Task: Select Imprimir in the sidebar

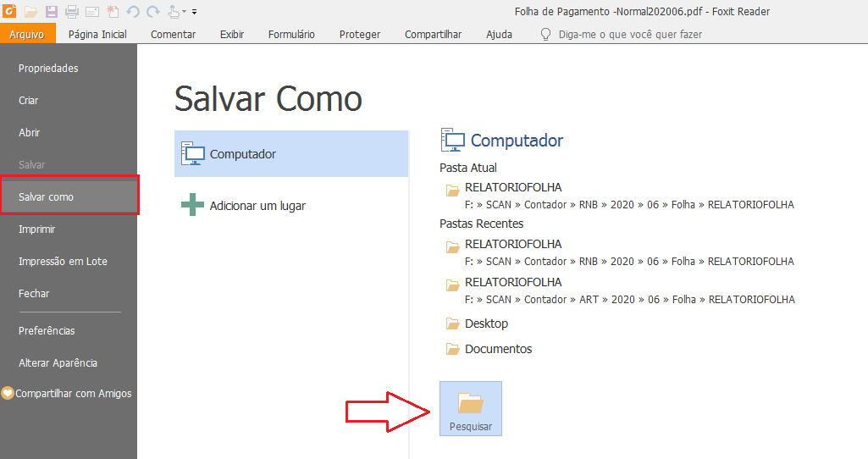Action: pyautogui.click(x=69, y=229)
